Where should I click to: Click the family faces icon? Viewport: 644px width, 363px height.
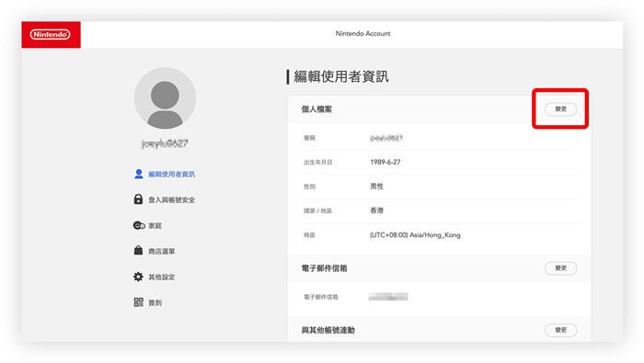(x=139, y=225)
